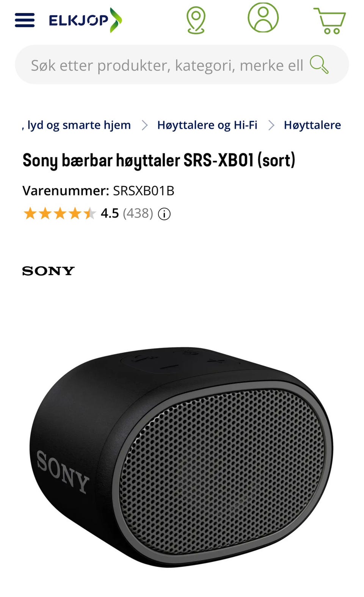The image size is (364, 597).
Task: Click the magnifying glass search icon
Action: pos(319,64)
